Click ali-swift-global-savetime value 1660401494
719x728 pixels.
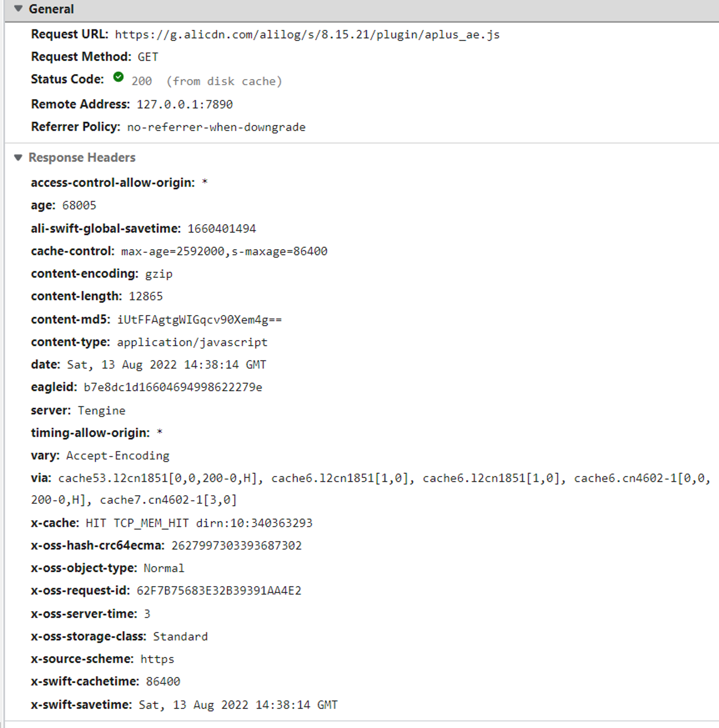[222, 229]
